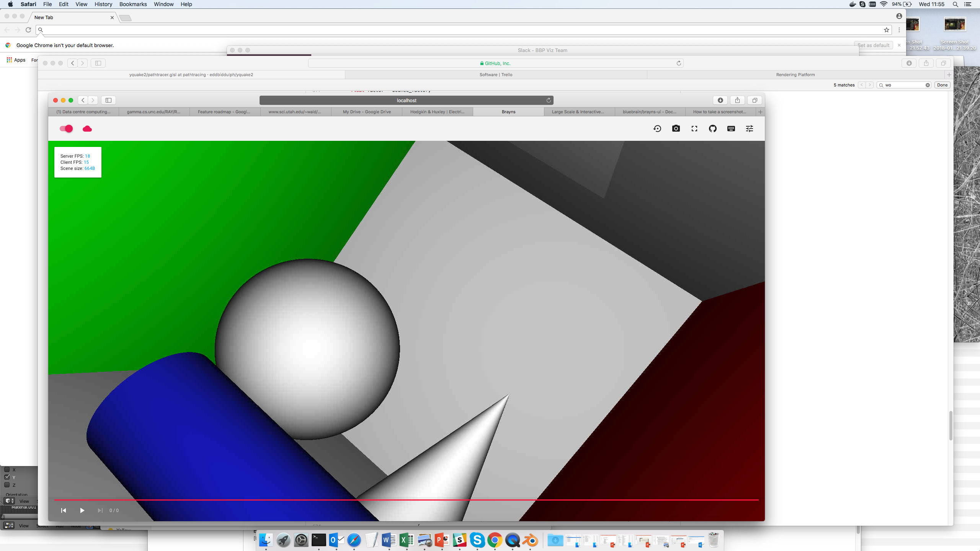The image size is (980, 551).
Task: Switch to My Drive - Google Drive tab
Action: click(x=367, y=112)
